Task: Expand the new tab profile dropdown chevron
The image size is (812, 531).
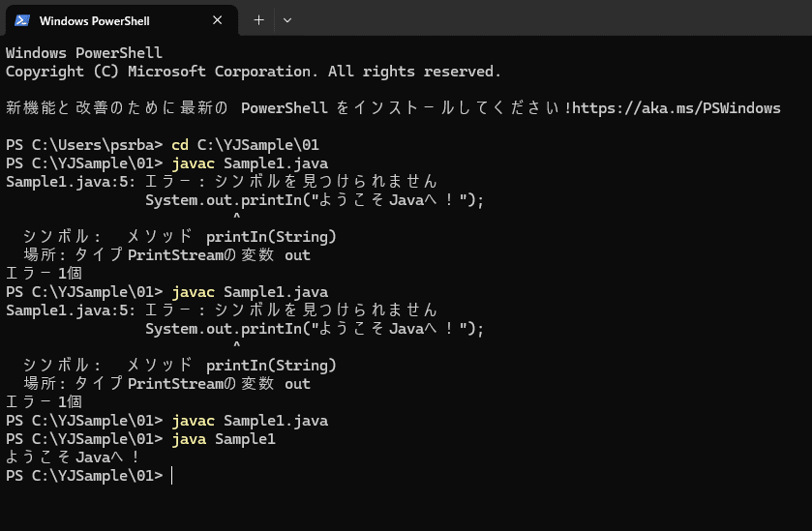Action: [287, 20]
